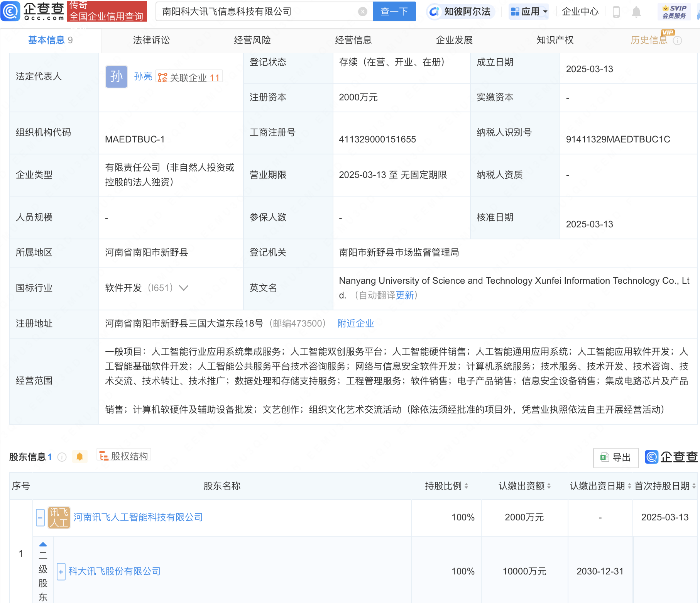Click the info icon beside 历史信息
Viewport: 700px width, 603px height.
point(677,41)
